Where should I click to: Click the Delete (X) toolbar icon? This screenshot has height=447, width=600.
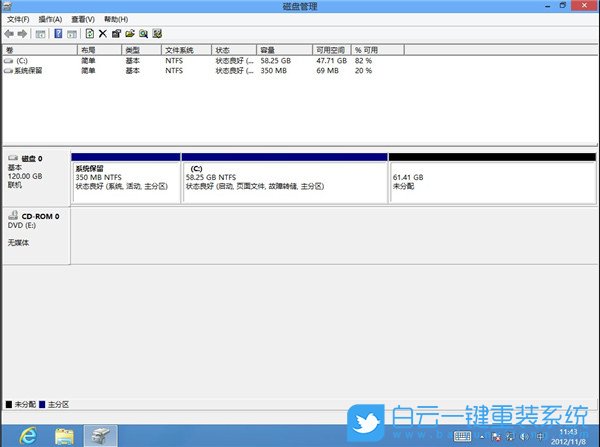(x=103, y=33)
